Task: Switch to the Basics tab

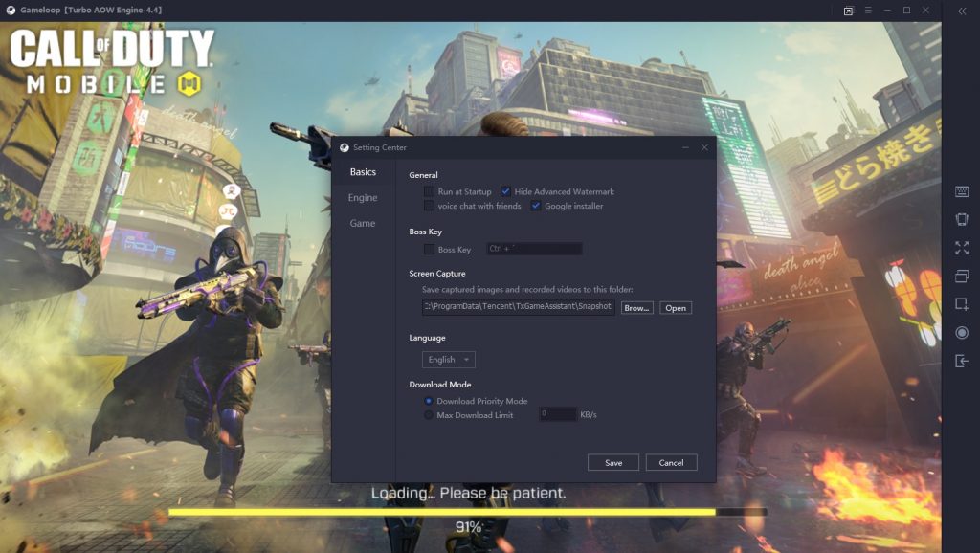Action: click(x=363, y=172)
